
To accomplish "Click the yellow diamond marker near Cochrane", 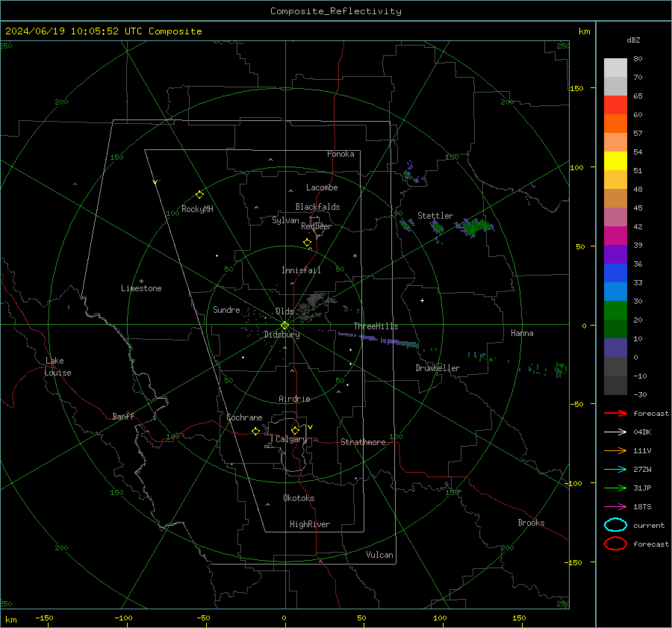I will pos(255,431).
